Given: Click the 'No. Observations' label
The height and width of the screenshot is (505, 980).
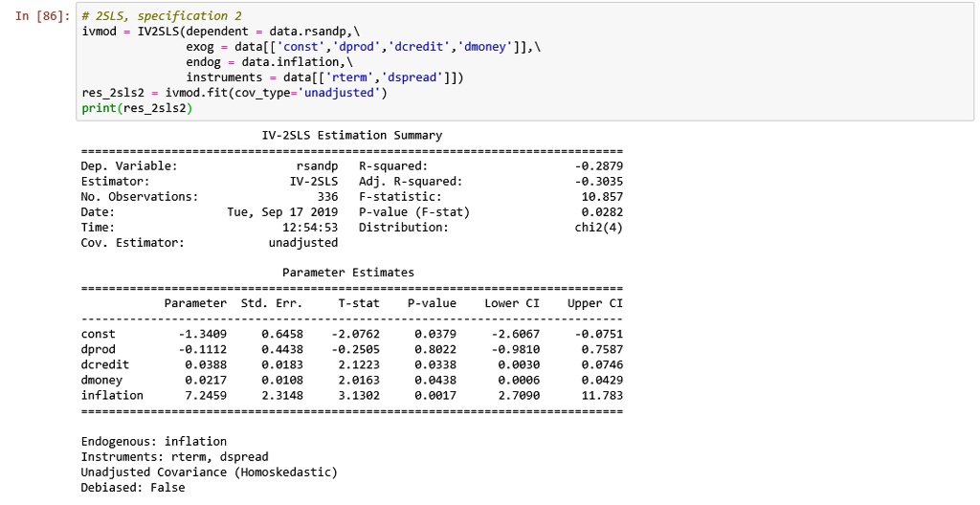Looking at the screenshot, I should [139, 197].
